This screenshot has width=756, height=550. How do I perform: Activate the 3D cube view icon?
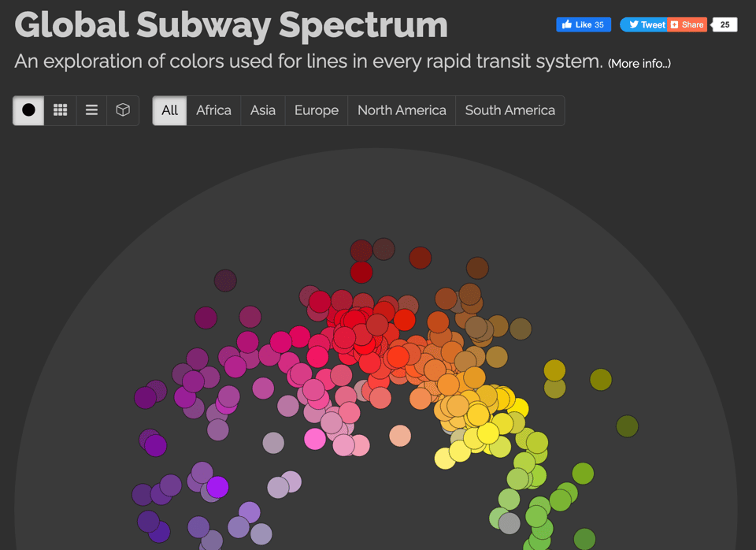123,110
